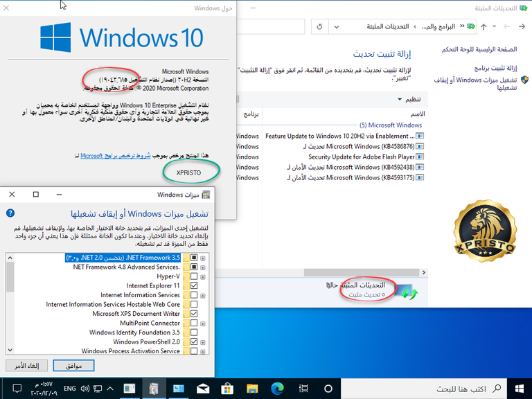This screenshot has height=399, width=532.
Task: Open the address bar history dropdown
Action: pos(336,27)
